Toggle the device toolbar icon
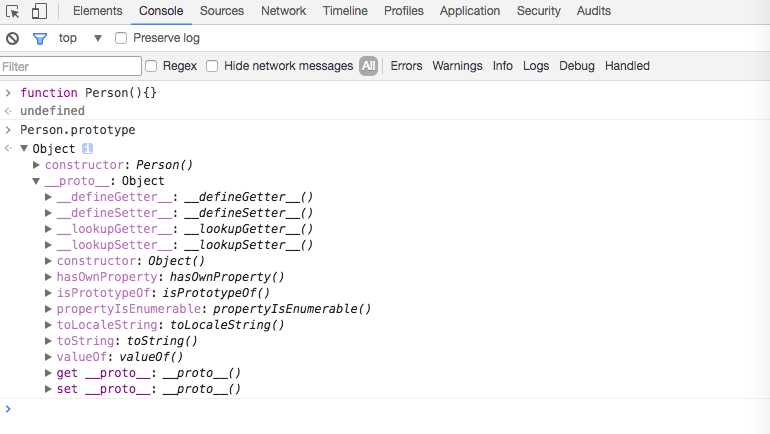770x434 pixels. click(40, 11)
